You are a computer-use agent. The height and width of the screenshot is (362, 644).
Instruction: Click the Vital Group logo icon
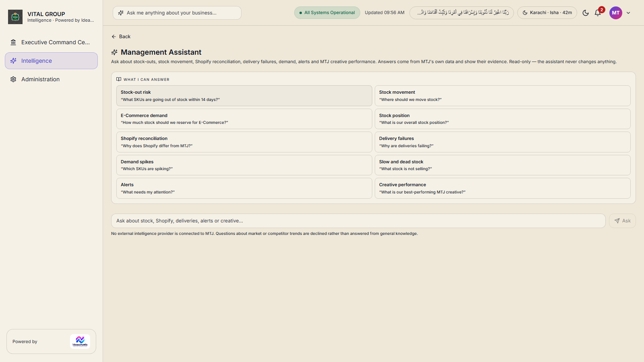(15, 17)
